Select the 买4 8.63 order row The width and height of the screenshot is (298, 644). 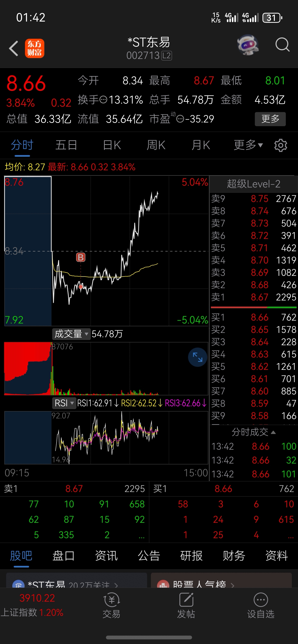[x=254, y=354]
